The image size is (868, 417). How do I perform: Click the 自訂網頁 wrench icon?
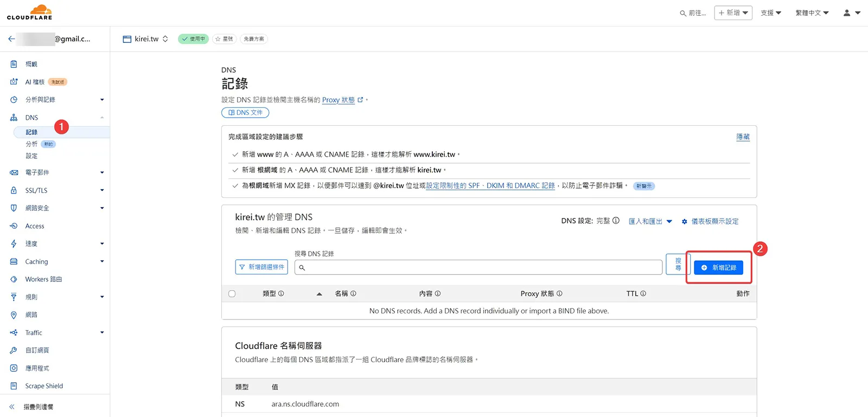coord(14,350)
